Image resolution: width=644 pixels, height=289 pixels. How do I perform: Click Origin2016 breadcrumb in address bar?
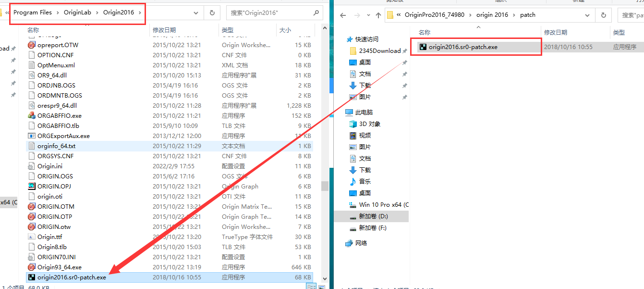point(119,13)
